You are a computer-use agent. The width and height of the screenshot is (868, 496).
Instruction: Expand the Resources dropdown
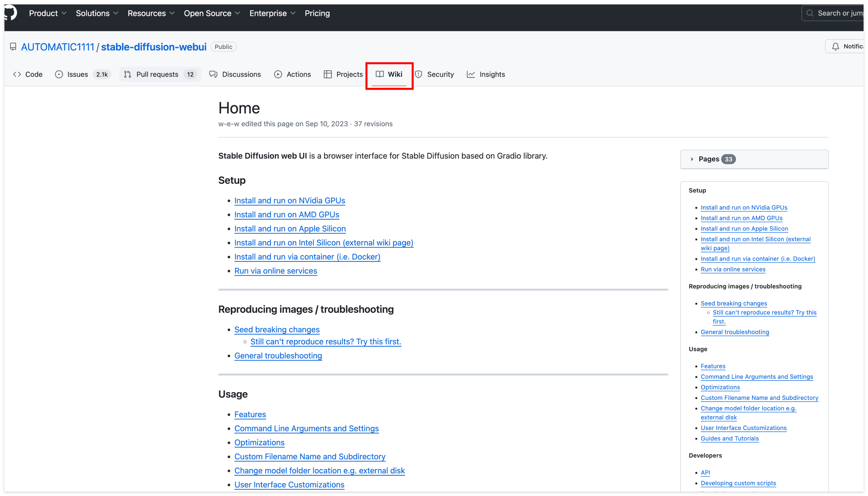point(151,13)
